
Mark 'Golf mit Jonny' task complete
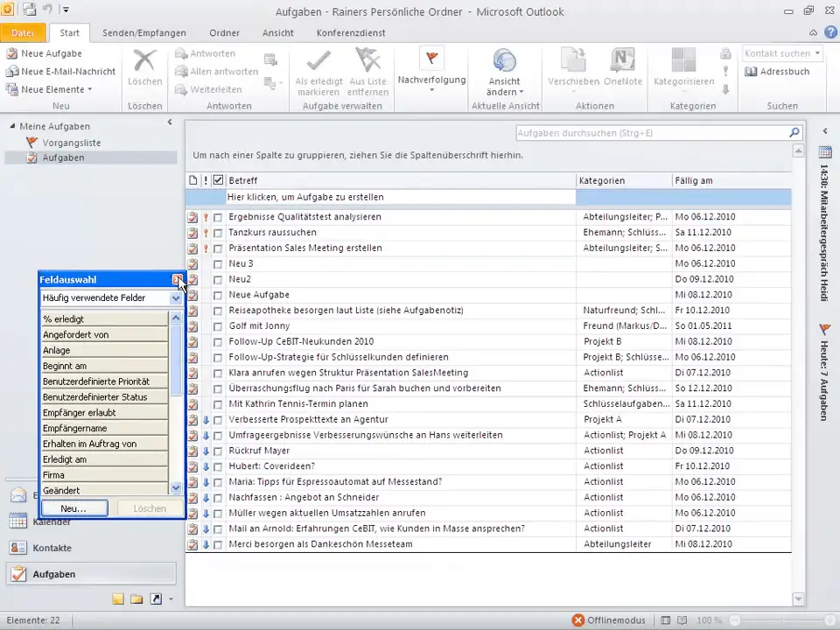218,326
